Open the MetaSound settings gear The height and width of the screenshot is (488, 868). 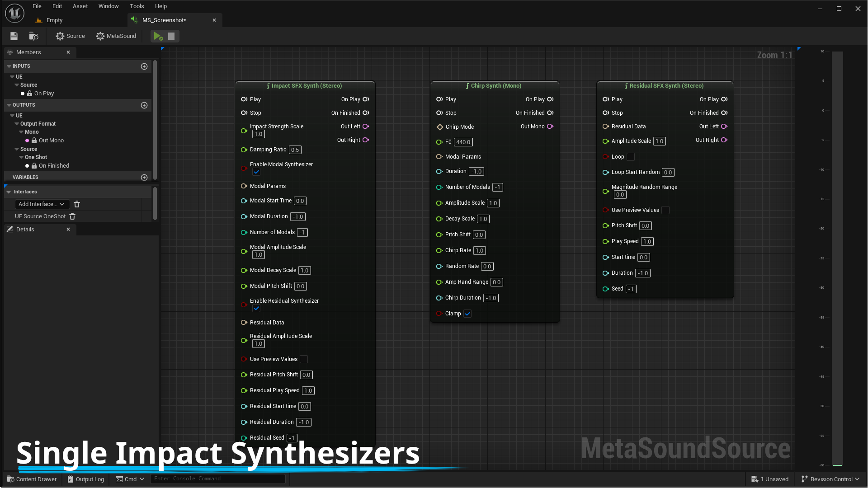click(x=116, y=36)
